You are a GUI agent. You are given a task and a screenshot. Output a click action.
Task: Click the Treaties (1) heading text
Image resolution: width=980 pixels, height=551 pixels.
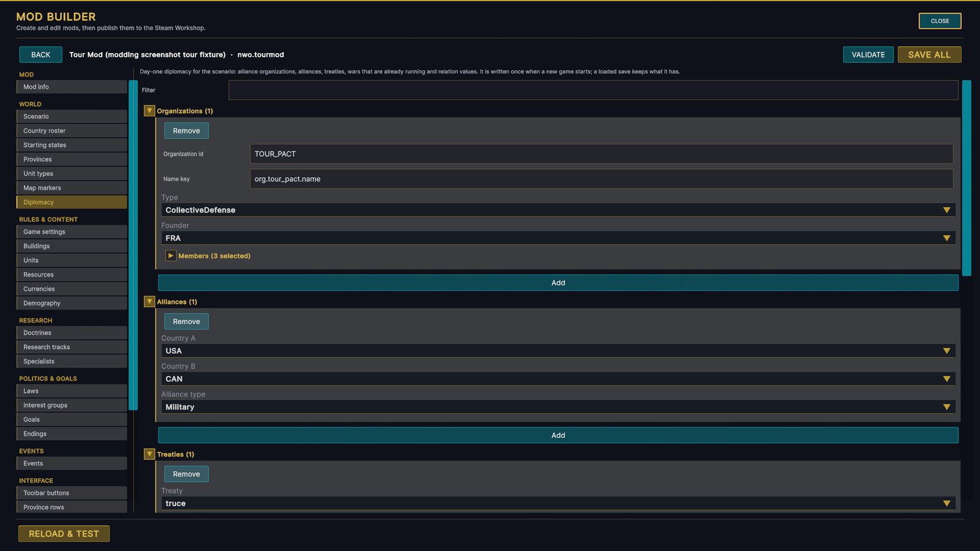coord(175,454)
